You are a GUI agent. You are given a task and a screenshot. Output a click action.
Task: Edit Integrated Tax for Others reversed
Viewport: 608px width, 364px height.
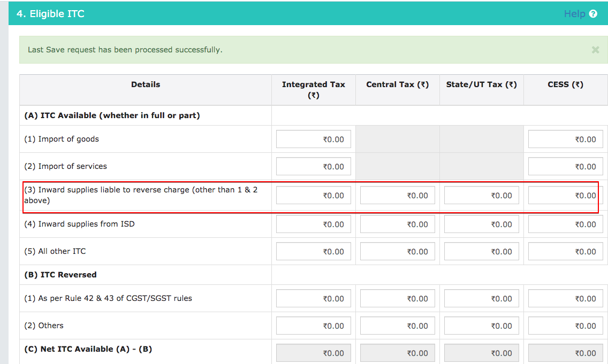pyautogui.click(x=313, y=326)
